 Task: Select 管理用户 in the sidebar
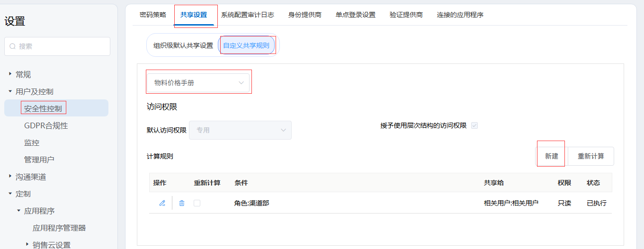coord(39,160)
